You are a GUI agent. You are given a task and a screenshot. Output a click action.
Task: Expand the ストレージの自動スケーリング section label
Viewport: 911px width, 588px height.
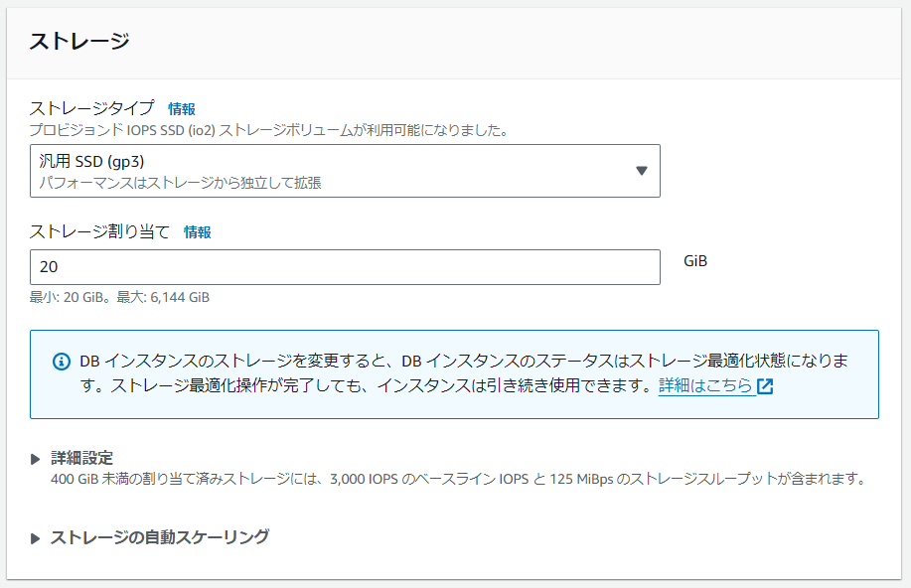coord(159,537)
